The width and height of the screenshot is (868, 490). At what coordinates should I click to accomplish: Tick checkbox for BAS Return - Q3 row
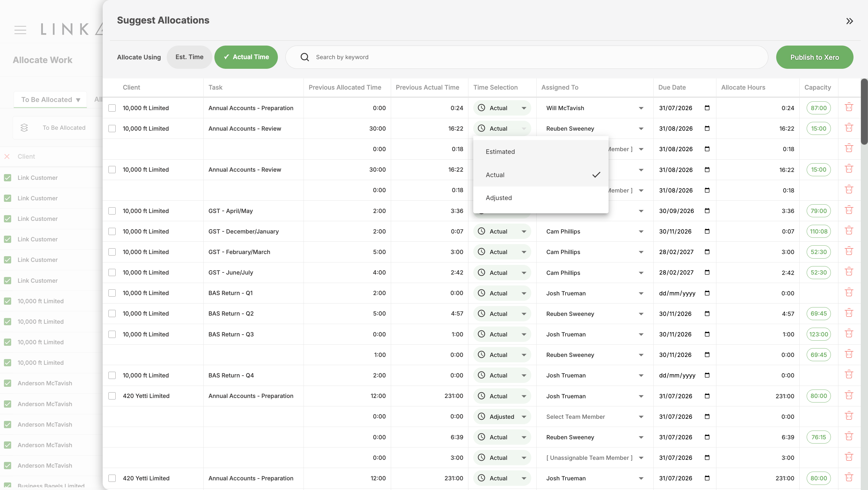pyautogui.click(x=112, y=334)
